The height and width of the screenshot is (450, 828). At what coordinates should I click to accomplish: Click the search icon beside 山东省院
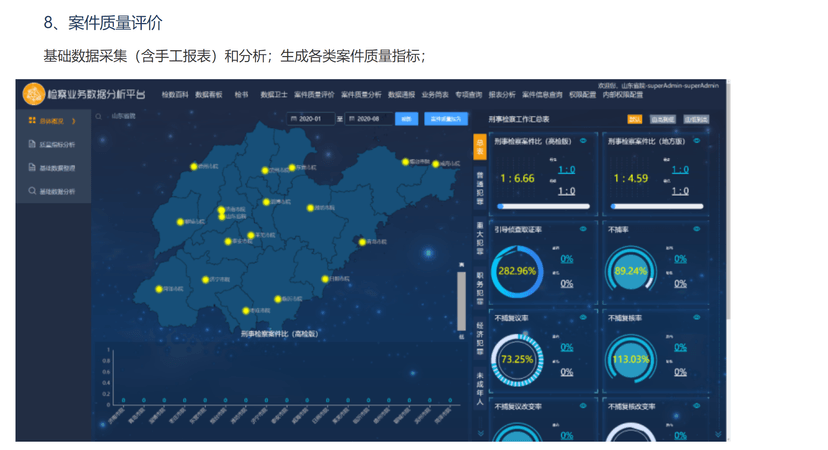[x=99, y=116]
